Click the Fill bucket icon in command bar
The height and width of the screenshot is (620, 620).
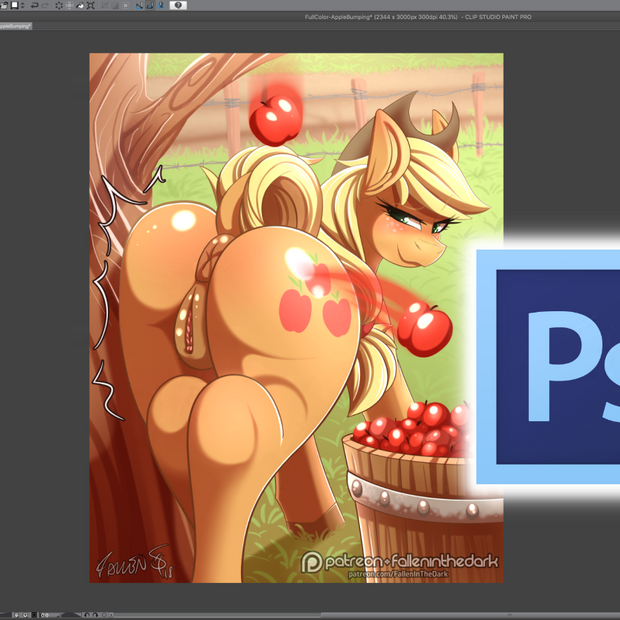coord(80,5)
